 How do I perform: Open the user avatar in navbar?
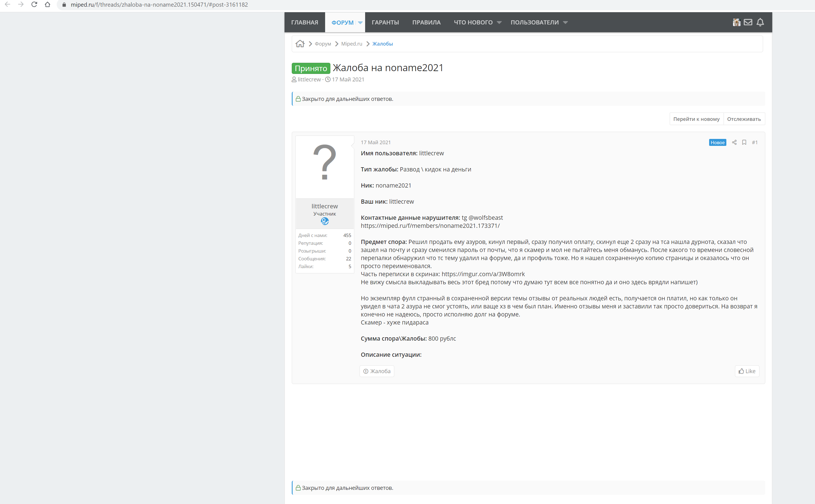click(736, 22)
